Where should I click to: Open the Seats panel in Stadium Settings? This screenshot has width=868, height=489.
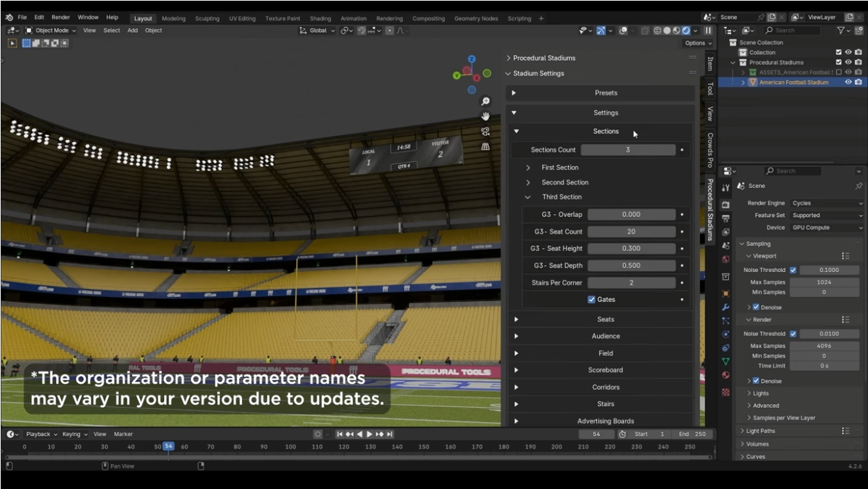pyautogui.click(x=605, y=319)
